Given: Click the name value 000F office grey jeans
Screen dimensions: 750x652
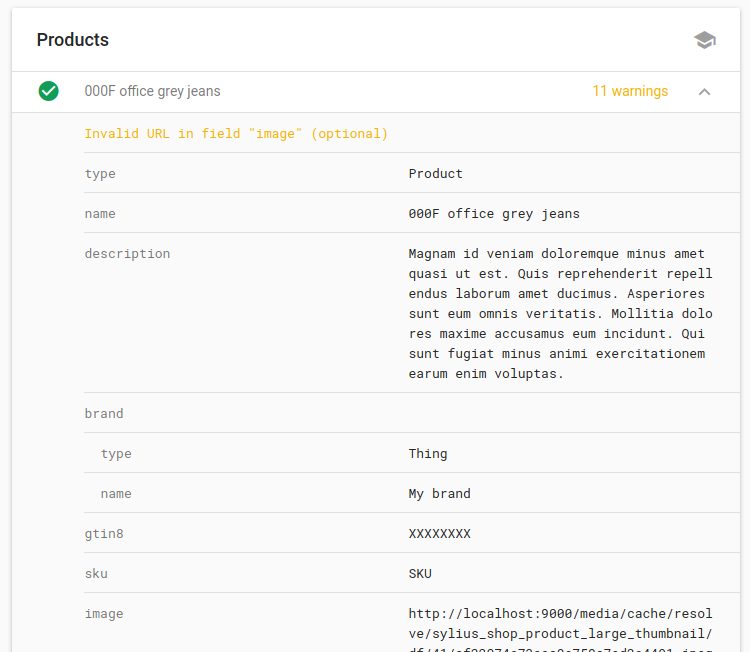Looking at the screenshot, I should [x=494, y=213].
